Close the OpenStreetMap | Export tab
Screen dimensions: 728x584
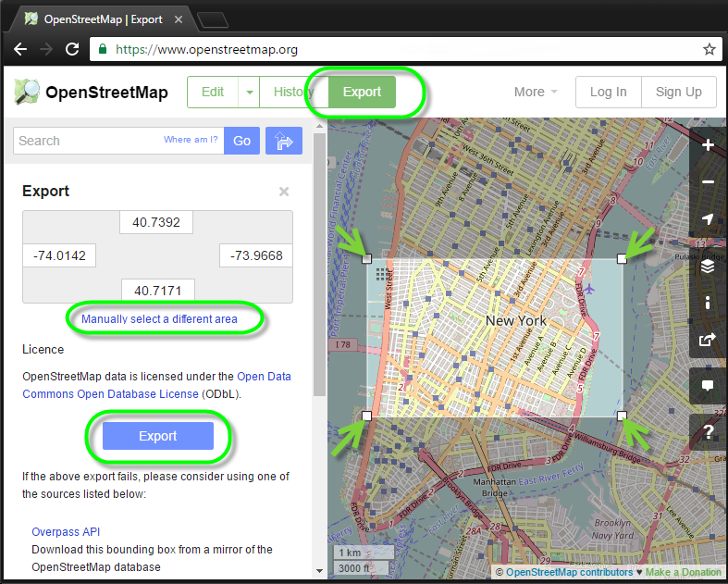click(x=179, y=19)
